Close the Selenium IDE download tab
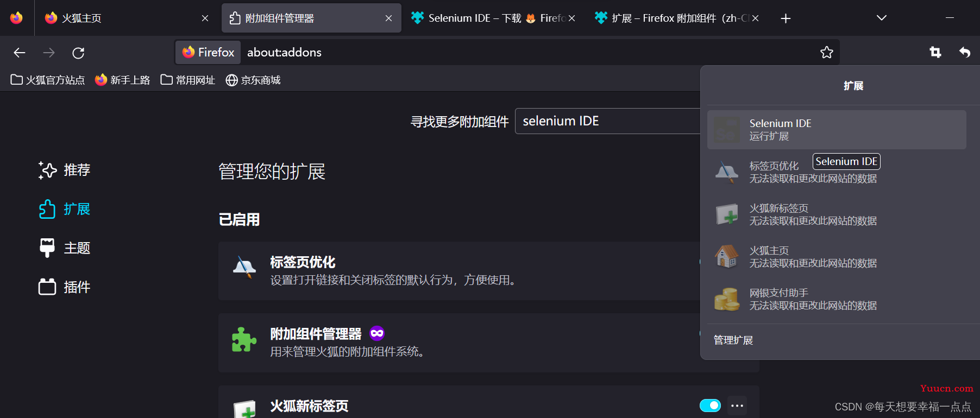Viewport: 980px width, 418px height. (571, 18)
